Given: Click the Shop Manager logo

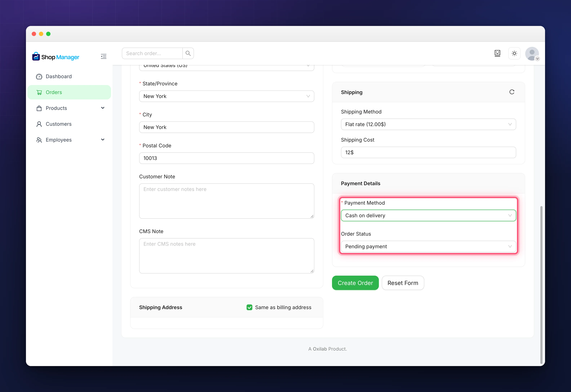Looking at the screenshot, I should click(56, 57).
